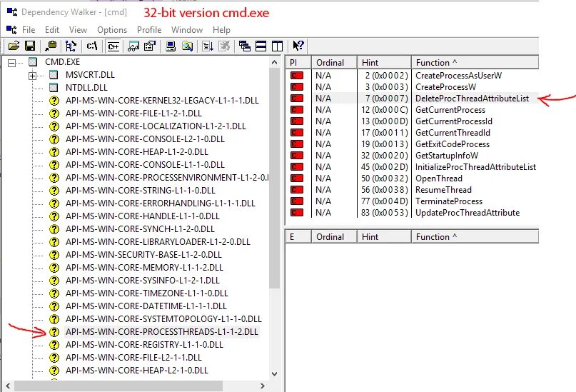Image resolution: width=576 pixels, height=392 pixels.
Task: Click the Save floppy disk icon
Action: [x=30, y=46]
